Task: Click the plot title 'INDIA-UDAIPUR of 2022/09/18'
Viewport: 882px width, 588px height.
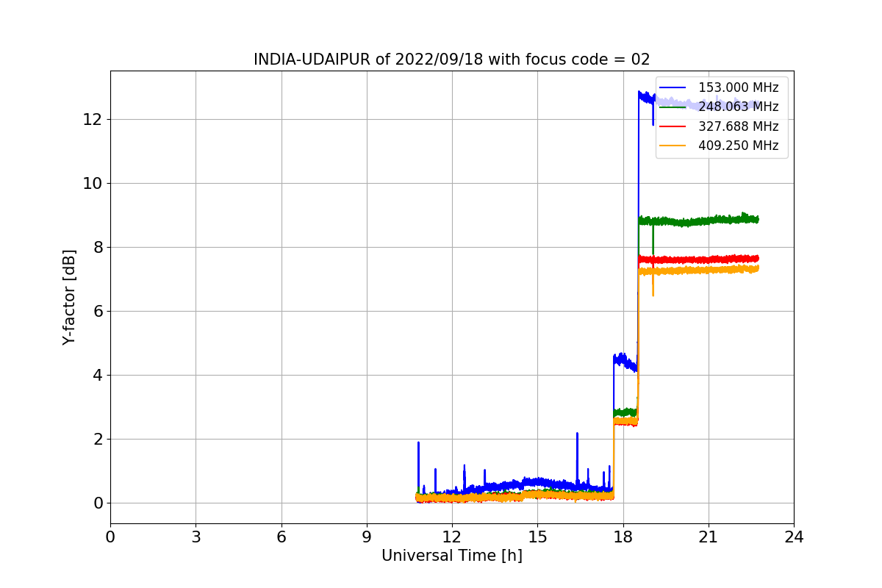Action: (368, 60)
